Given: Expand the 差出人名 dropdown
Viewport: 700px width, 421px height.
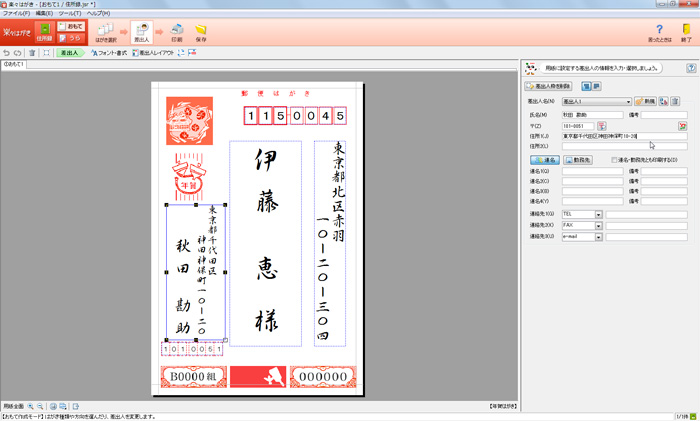Looking at the screenshot, I should click(x=627, y=102).
